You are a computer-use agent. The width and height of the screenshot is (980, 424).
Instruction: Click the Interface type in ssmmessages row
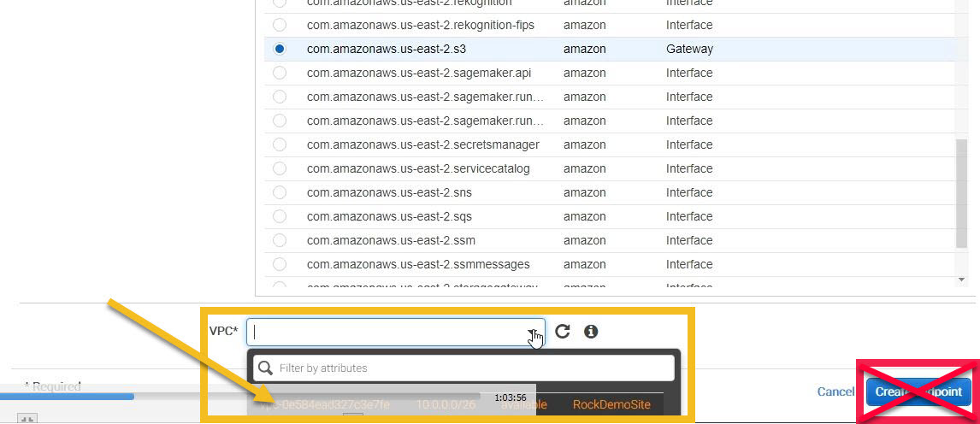(x=689, y=264)
